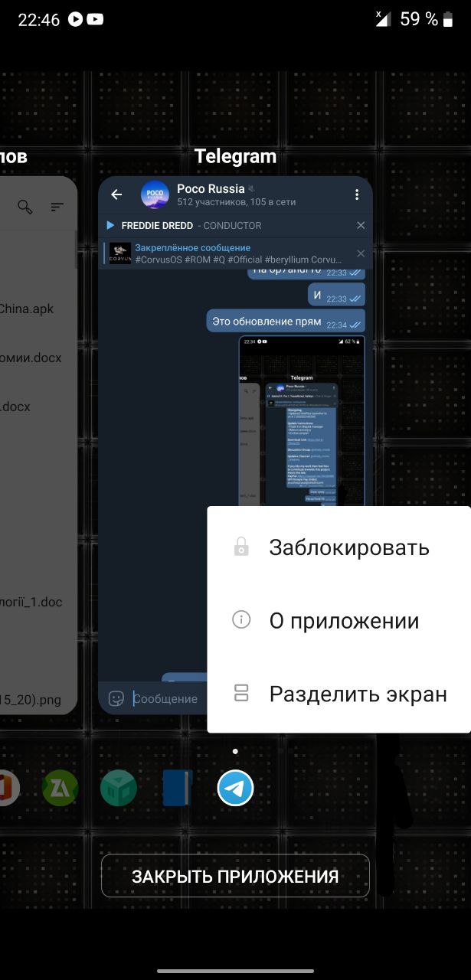Tap the CORVUS pinned message thumbnail
This screenshot has width=471, height=980.
coord(120,253)
